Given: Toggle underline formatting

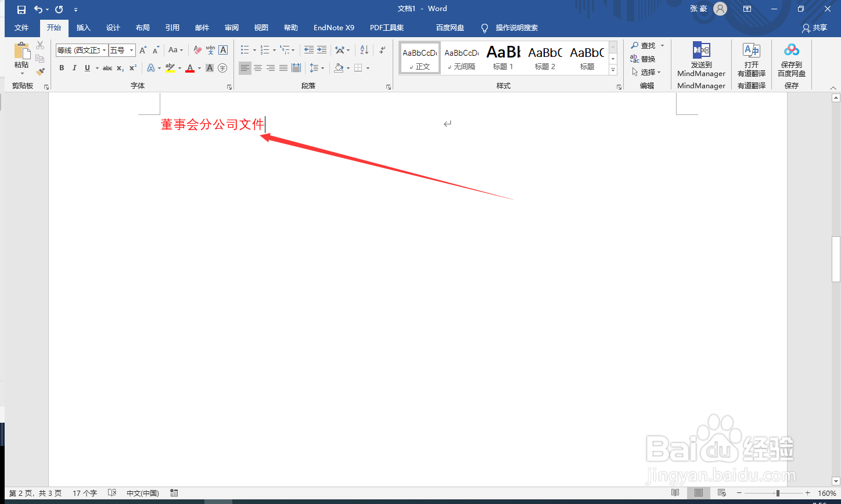Looking at the screenshot, I should [86, 68].
